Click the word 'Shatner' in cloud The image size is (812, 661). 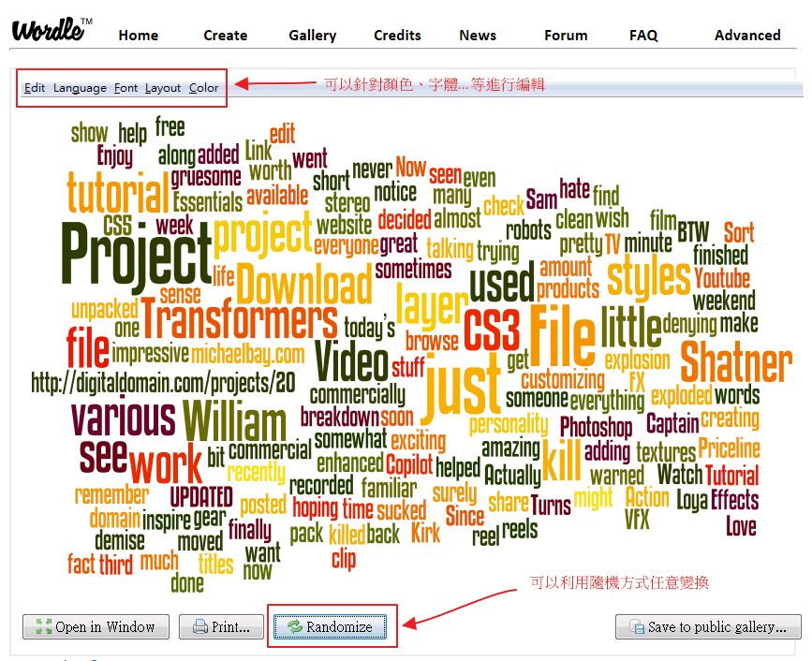click(x=736, y=361)
